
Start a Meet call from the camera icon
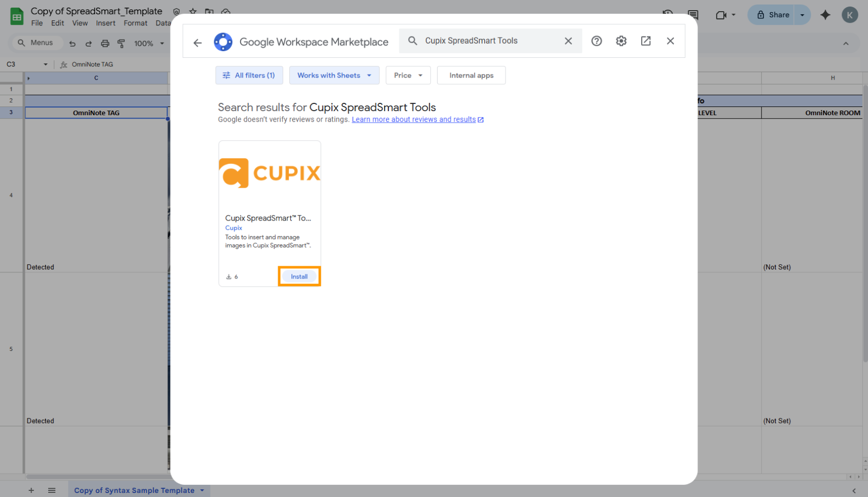tap(721, 15)
